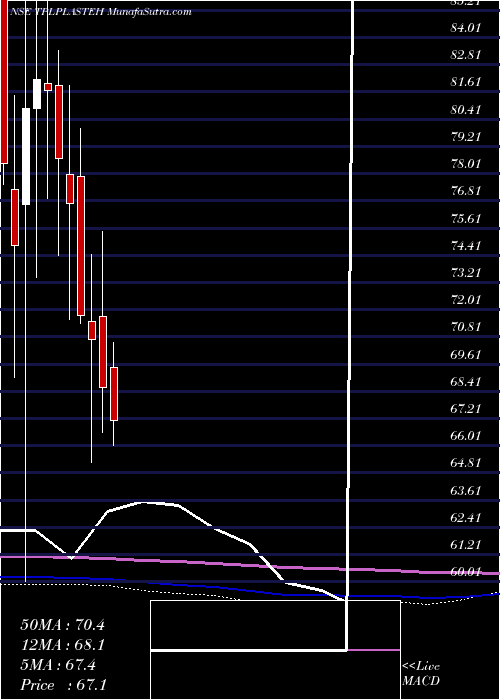Click the 64.81 price axis label
The image size is (500, 700).
click(x=466, y=463)
